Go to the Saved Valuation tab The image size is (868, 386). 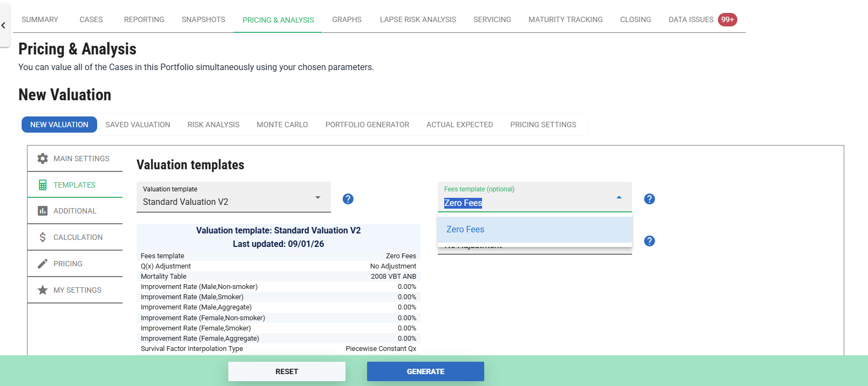138,125
